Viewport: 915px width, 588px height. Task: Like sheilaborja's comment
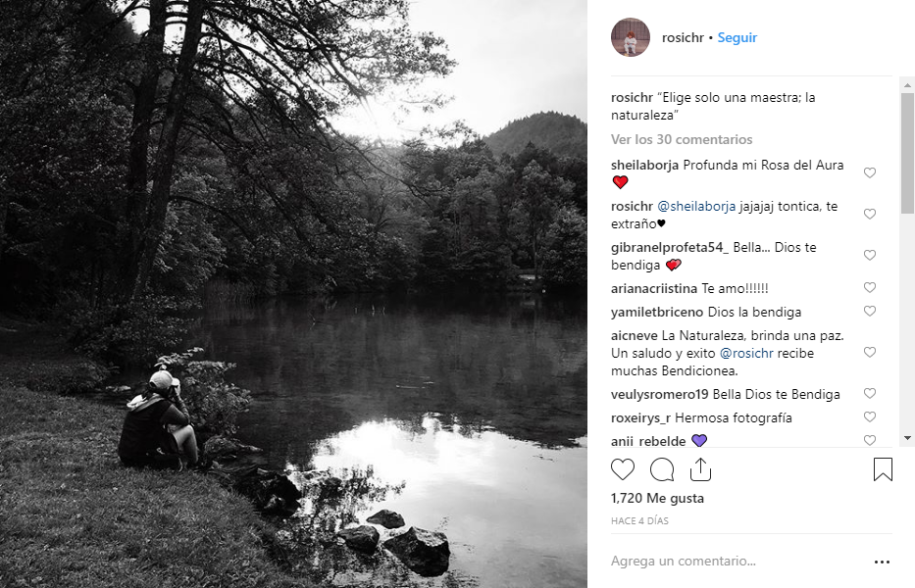tap(869, 173)
